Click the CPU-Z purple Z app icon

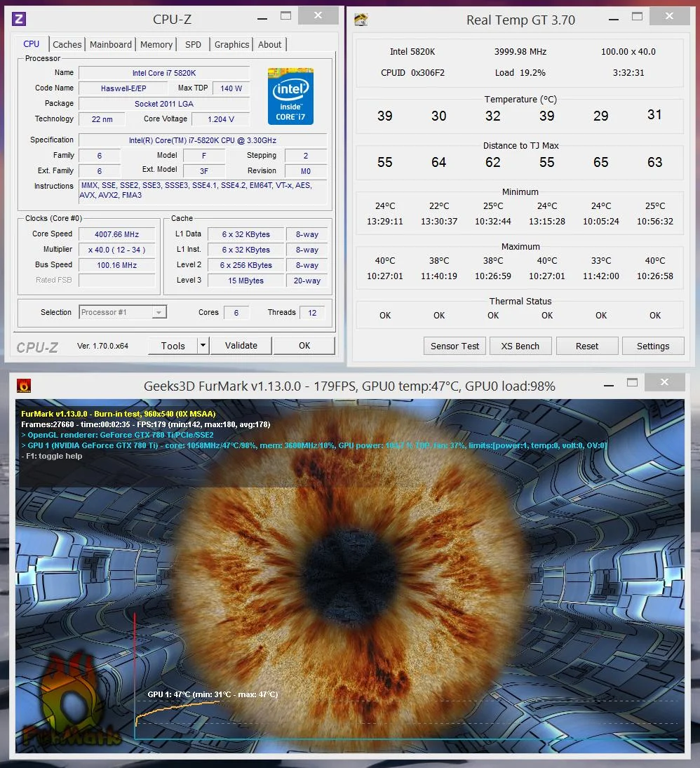(x=19, y=19)
